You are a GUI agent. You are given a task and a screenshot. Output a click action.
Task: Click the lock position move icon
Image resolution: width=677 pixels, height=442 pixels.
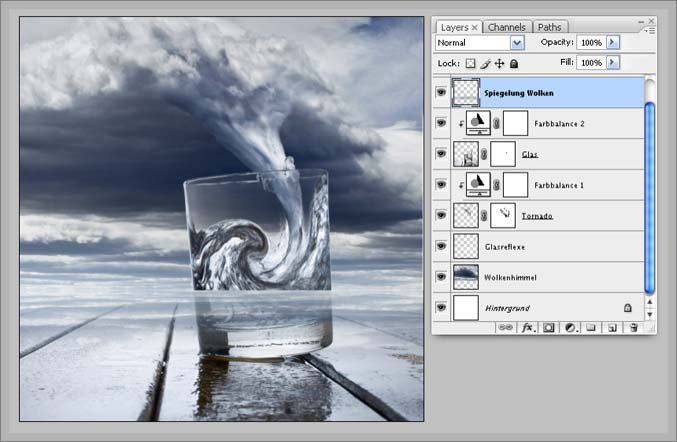(499, 63)
